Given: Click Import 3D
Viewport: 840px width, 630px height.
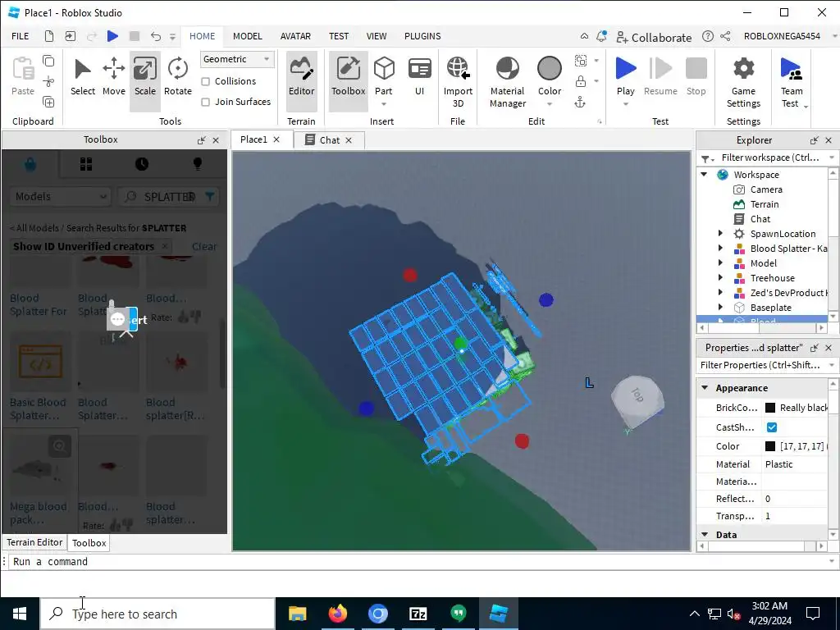Looking at the screenshot, I should [x=458, y=82].
